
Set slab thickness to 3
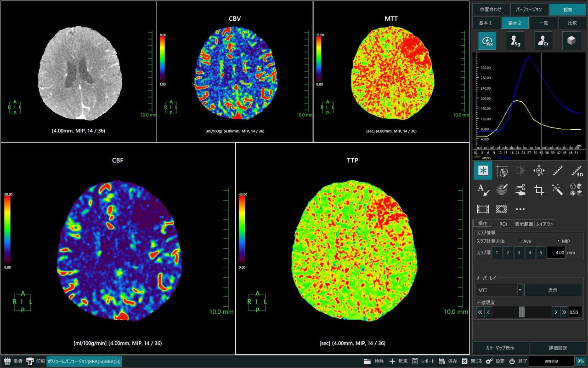[x=519, y=253]
